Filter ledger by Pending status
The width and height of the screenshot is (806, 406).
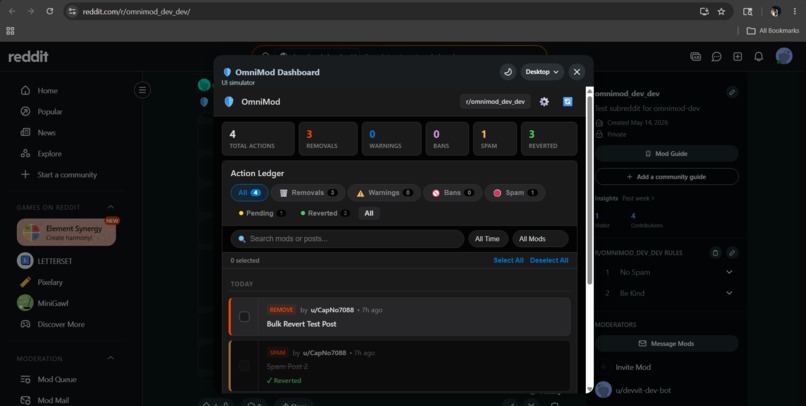(262, 213)
